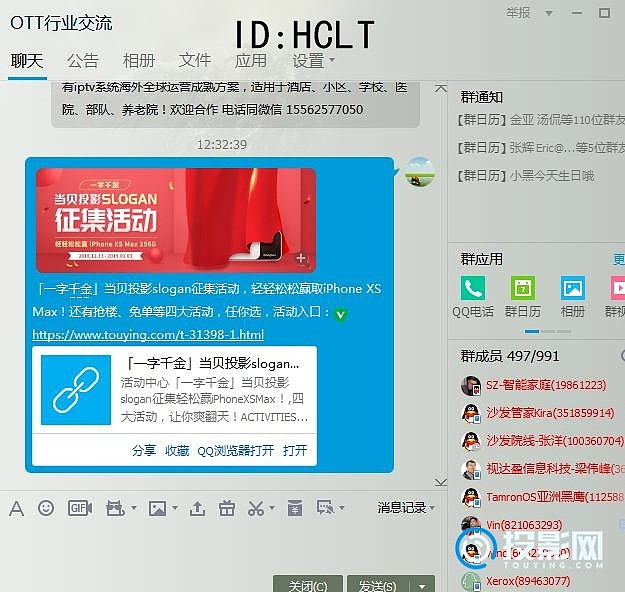This screenshot has width=625, height=592.
Task: Click sender's landscape avatar
Action: pos(420,172)
